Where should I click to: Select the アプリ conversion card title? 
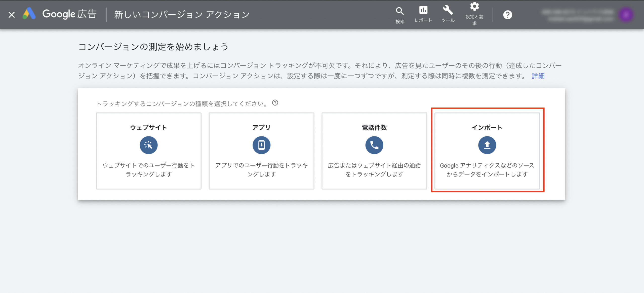tap(261, 127)
